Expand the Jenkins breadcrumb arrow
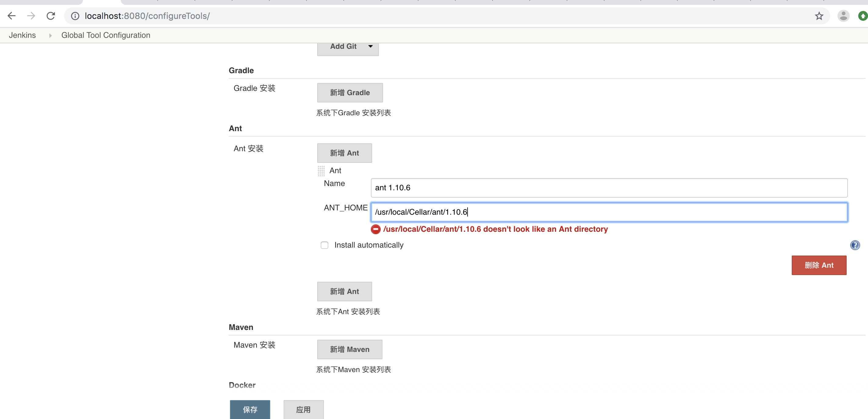868x419 pixels. pyautogui.click(x=50, y=35)
